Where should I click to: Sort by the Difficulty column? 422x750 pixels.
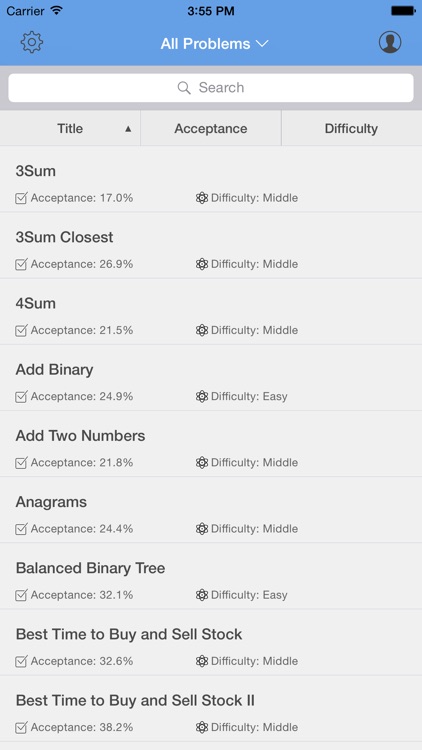pyautogui.click(x=352, y=128)
